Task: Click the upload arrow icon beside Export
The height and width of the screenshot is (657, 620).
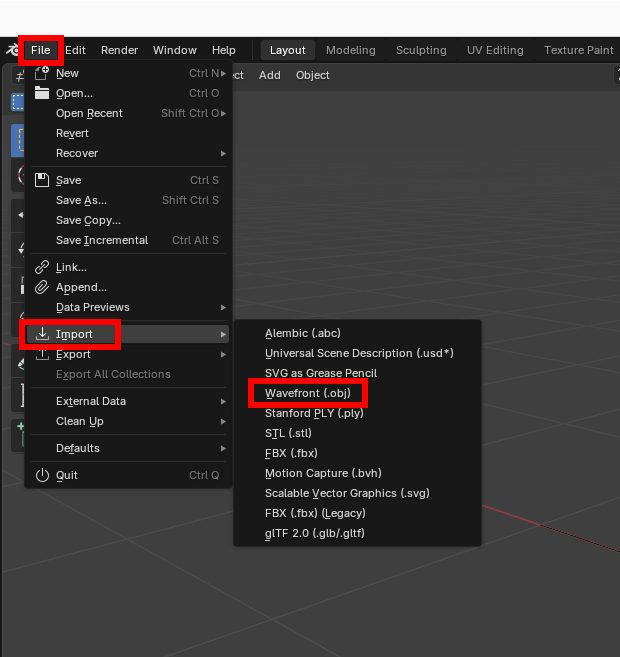Action: [x=42, y=354]
